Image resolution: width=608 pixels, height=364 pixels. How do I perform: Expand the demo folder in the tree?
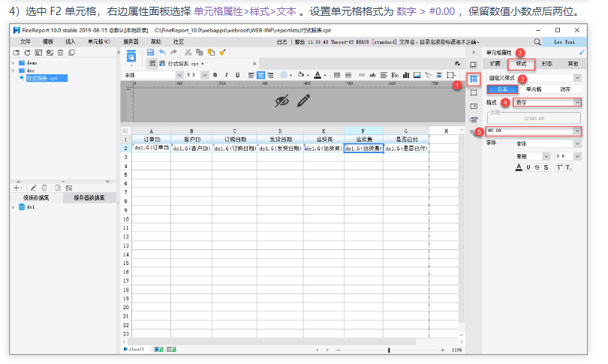(x=14, y=63)
